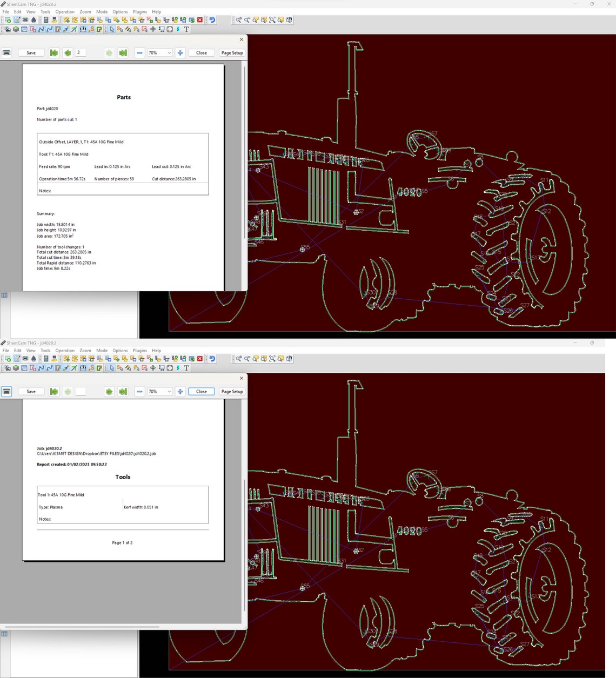This screenshot has height=678, width=616.
Task: Click the calculator icon in the top toolbar
Action: (45, 20)
